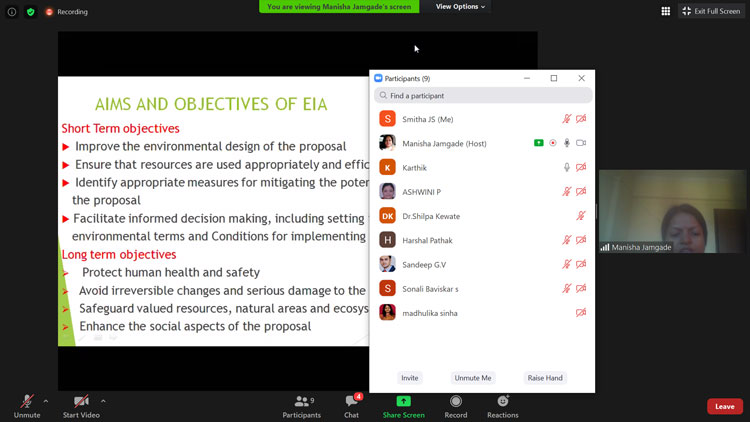Toggle the Unmute microphone button in toolbar
Viewport: 750px width, 422px height.
point(27,403)
